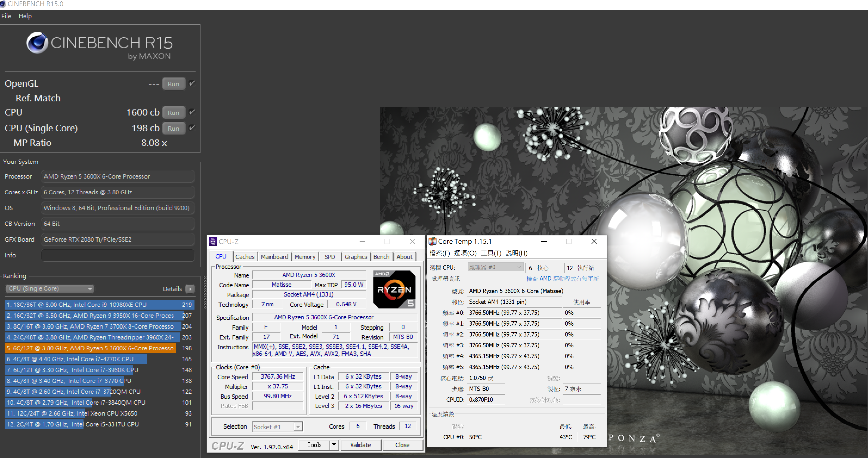Click the Details label in Ranking
This screenshot has height=458, width=868.
coord(172,289)
